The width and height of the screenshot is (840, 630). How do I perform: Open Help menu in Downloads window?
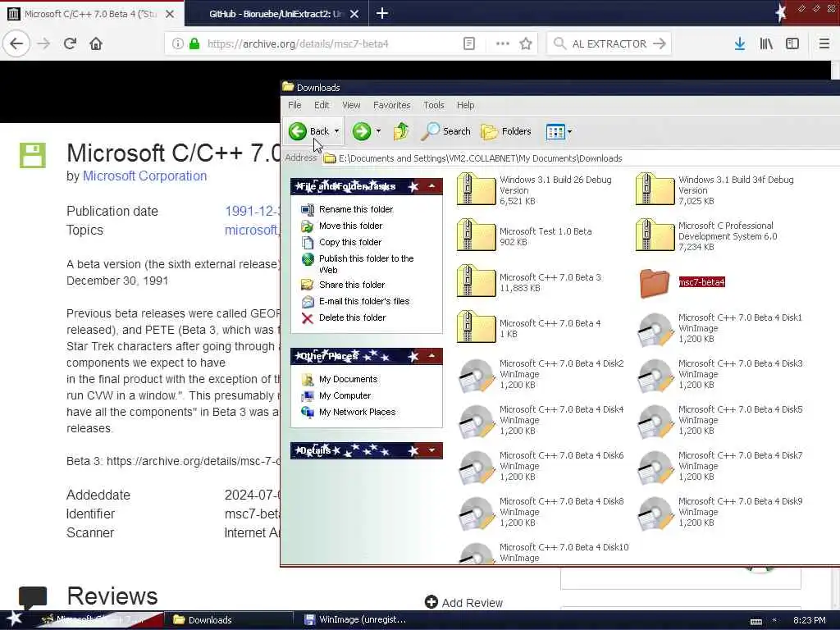pyautogui.click(x=466, y=105)
